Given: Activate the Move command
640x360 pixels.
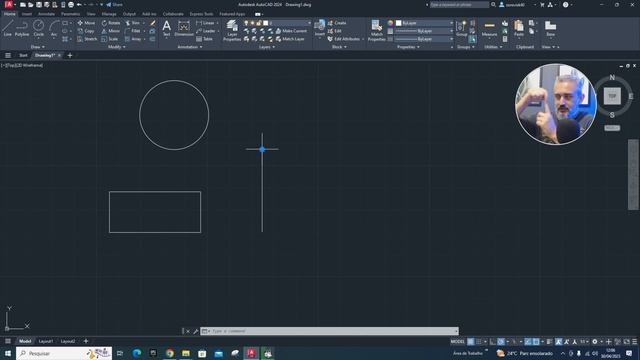Looking at the screenshot, I should [86, 23].
